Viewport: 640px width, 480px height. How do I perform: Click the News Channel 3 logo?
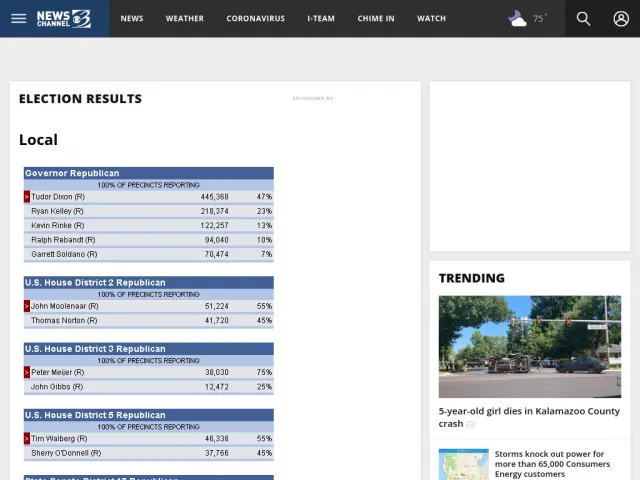64,18
